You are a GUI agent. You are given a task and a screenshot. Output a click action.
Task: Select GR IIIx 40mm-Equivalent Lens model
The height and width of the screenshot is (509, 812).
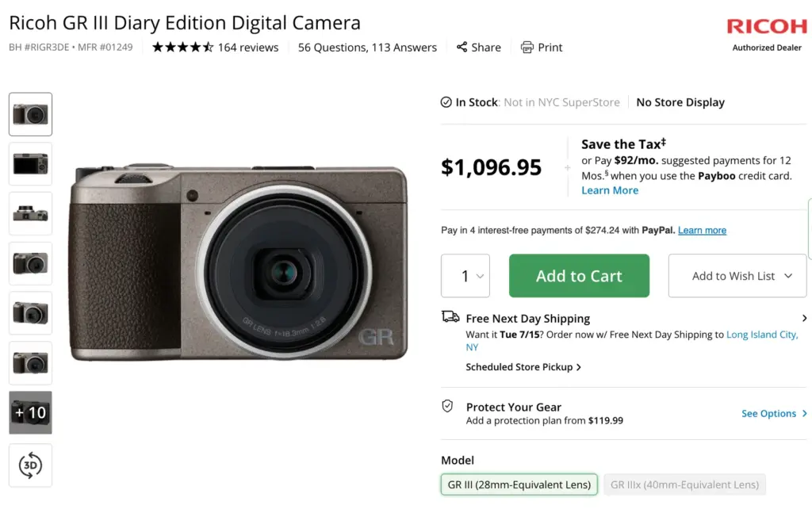(684, 484)
